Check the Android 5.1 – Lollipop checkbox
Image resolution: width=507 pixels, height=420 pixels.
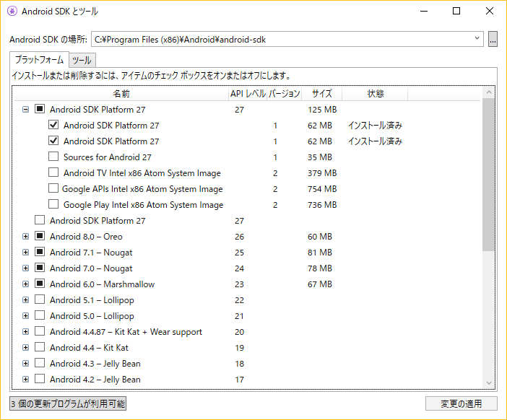pos(40,299)
